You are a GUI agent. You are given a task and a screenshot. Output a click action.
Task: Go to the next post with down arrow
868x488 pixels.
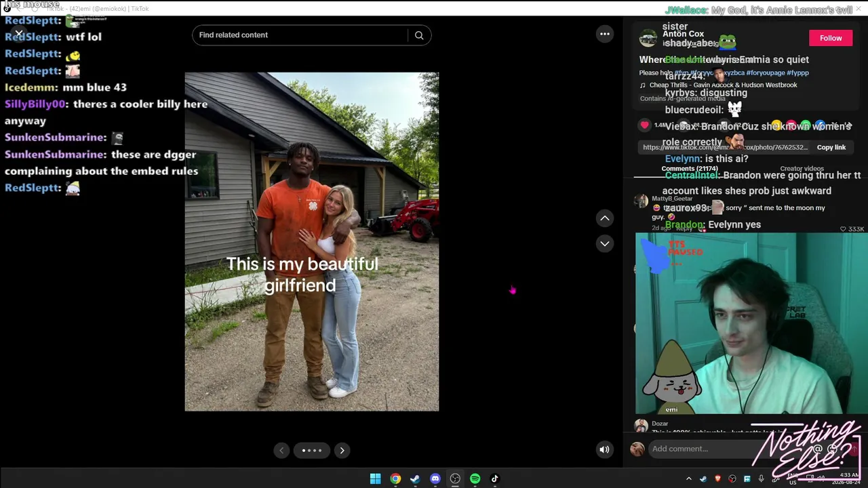tap(604, 243)
